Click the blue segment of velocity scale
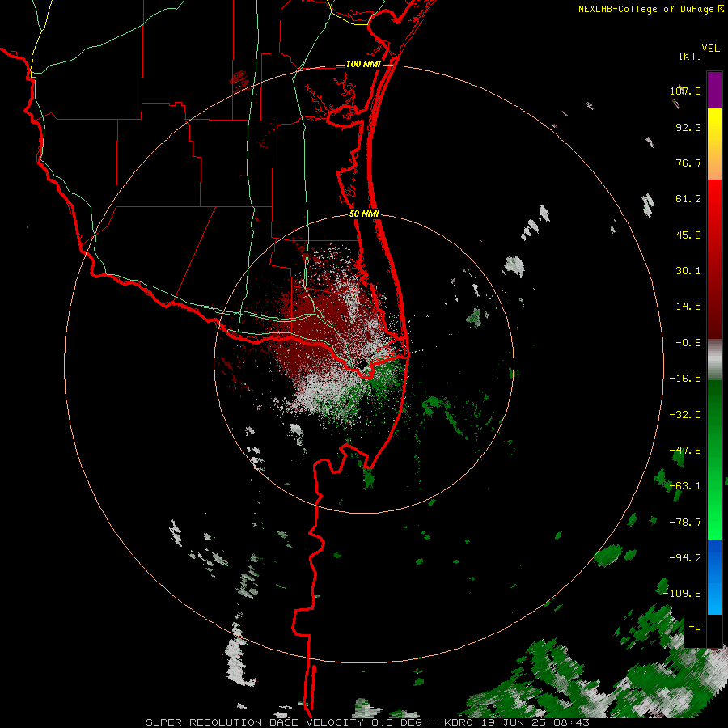Viewport: 728px width, 728px height. (x=714, y=577)
